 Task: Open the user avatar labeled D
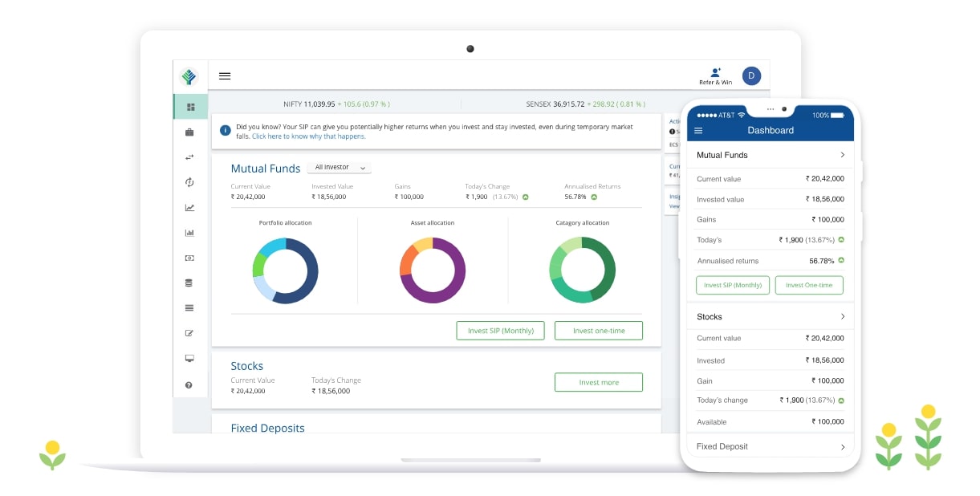751,76
